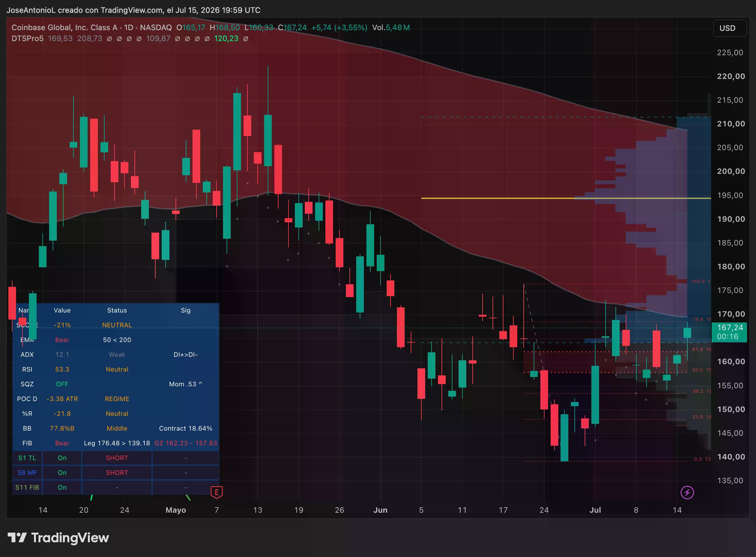The image size is (756, 557).
Task: Click the REGIME status cell
Action: pos(117,399)
